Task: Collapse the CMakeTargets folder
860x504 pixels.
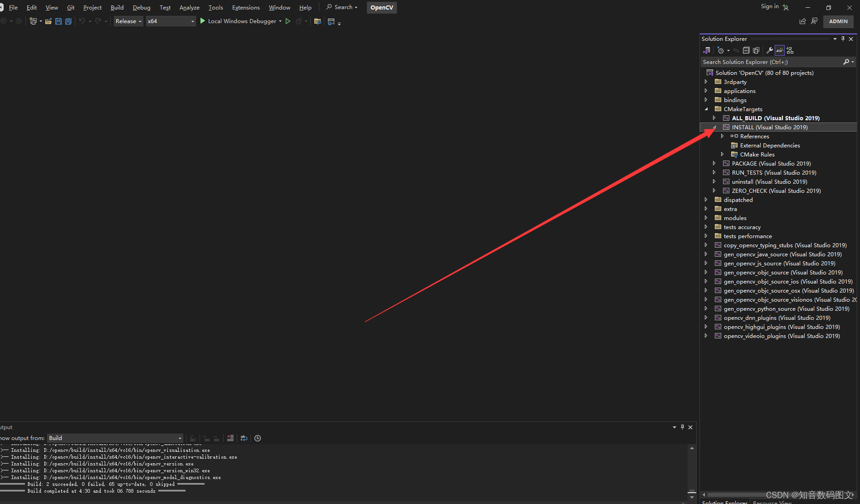Action: tap(706, 109)
